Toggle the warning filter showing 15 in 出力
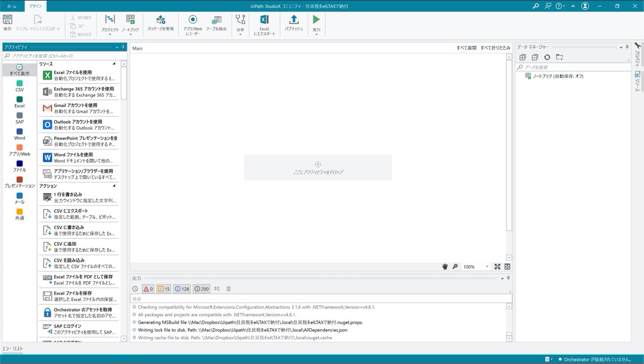 point(164,289)
